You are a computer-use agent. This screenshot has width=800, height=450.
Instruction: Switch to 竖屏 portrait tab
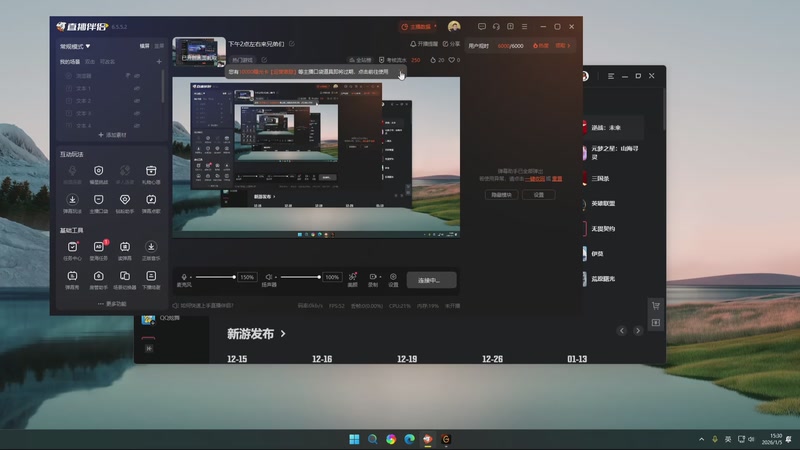click(159, 46)
